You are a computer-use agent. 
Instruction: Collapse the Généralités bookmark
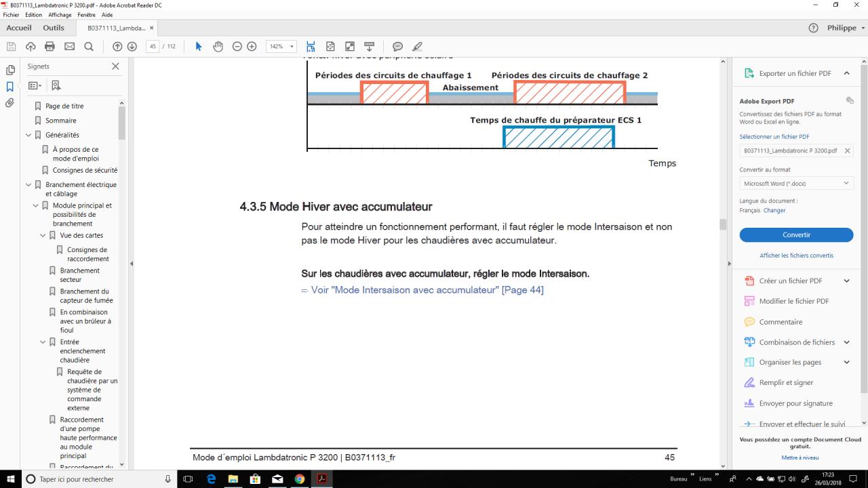(x=28, y=135)
